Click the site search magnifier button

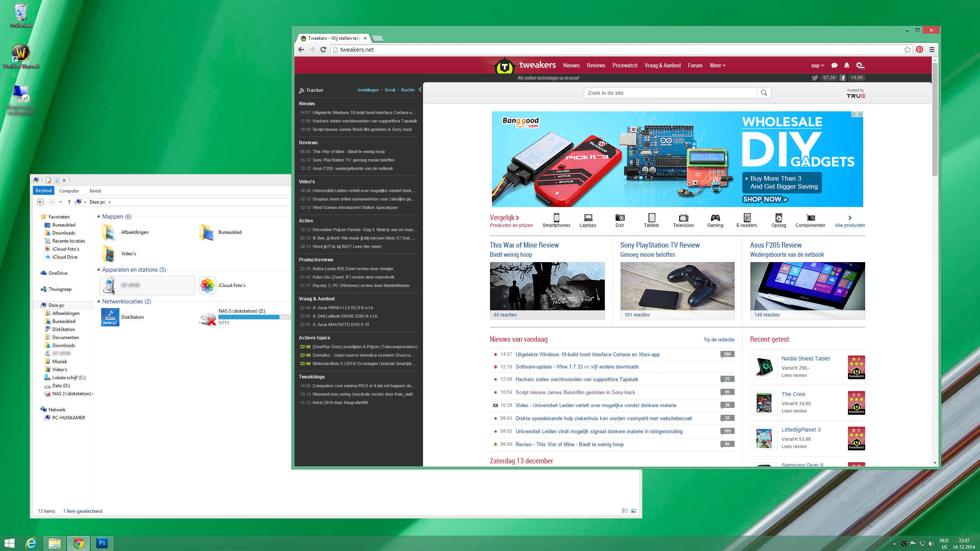pyautogui.click(x=764, y=93)
